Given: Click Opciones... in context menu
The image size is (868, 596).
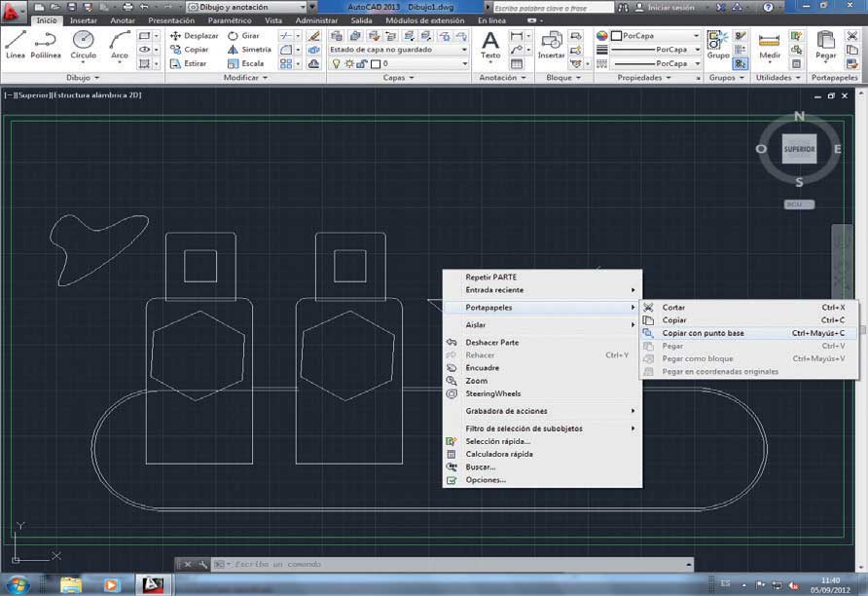Looking at the screenshot, I should (486, 480).
